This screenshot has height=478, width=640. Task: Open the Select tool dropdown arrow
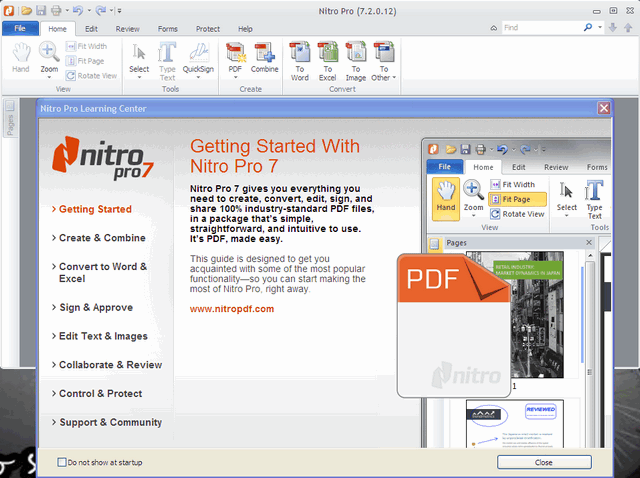pyautogui.click(x=139, y=78)
